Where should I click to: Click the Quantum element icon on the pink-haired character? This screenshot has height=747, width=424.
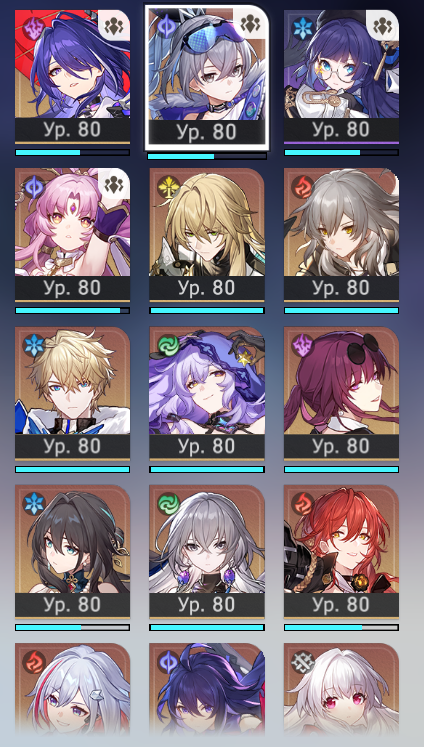[x=33, y=187]
